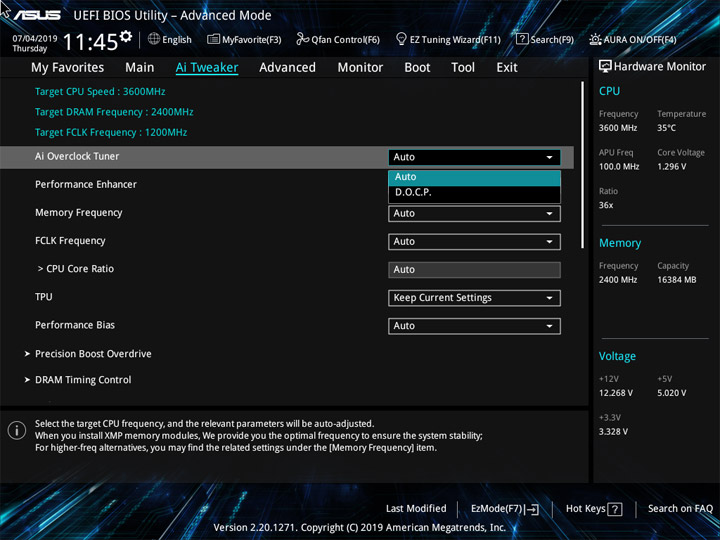Click the 07/04/2019 Thursday date
720x540 pixels.
[x=35, y=43]
